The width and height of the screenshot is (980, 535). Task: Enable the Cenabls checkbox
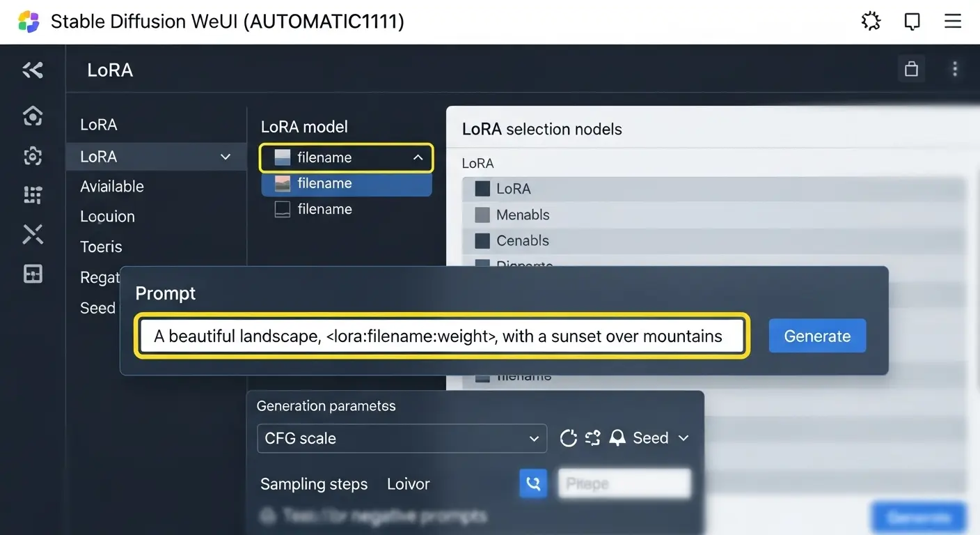pyautogui.click(x=482, y=241)
